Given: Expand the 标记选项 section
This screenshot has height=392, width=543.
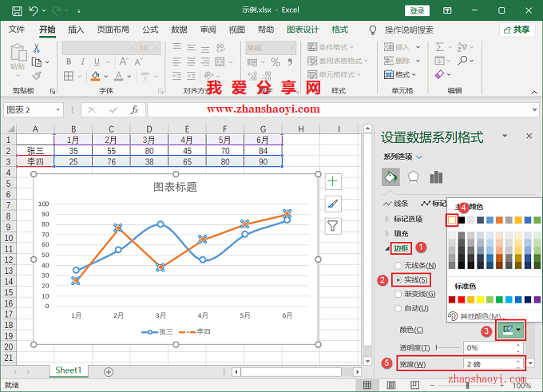Looking at the screenshot, I should [x=387, y=219].
